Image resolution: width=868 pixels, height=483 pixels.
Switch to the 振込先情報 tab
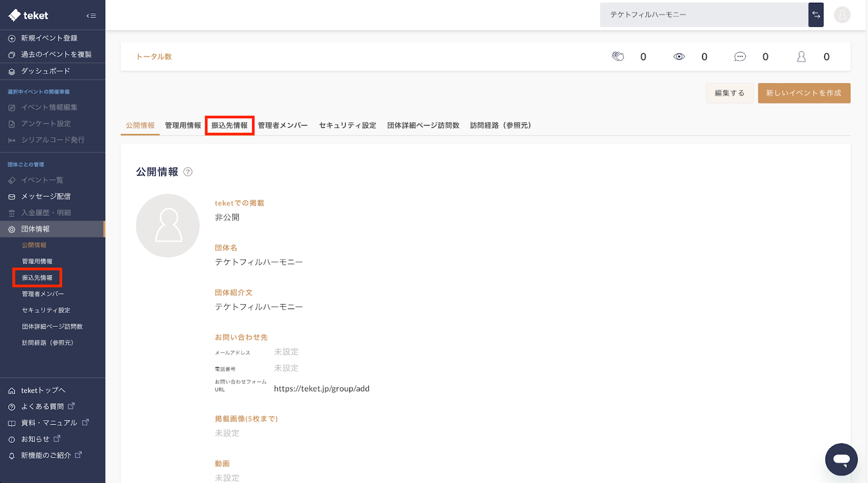coord(229,126)
